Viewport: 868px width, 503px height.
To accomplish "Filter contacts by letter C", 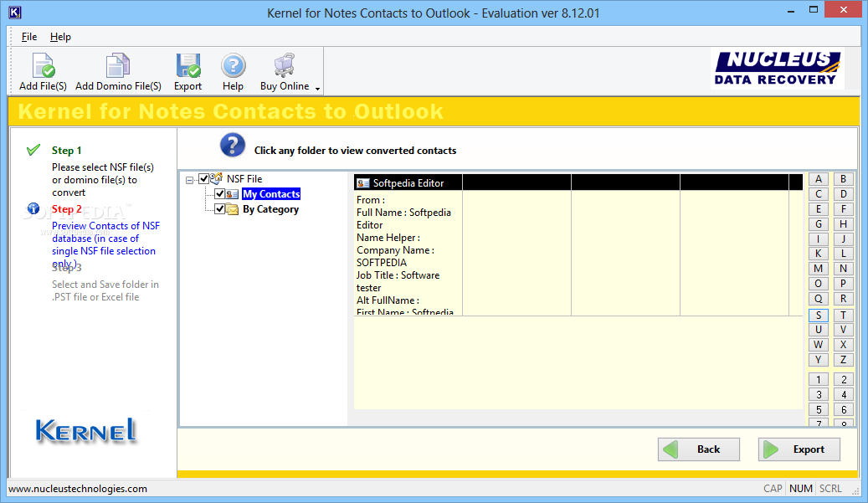I will click(818, 194).
